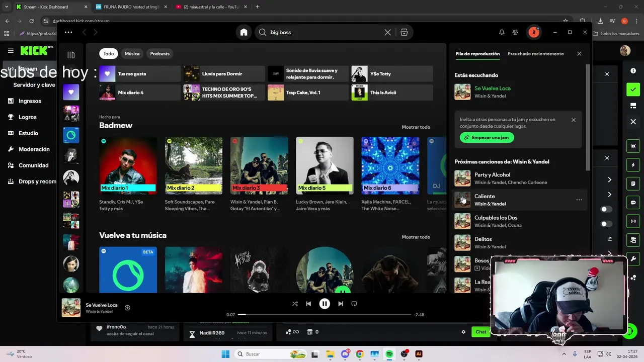Open Spotify three-dot app menu
This screenshot has height=362, width=644.
click(x=68, y=32)
